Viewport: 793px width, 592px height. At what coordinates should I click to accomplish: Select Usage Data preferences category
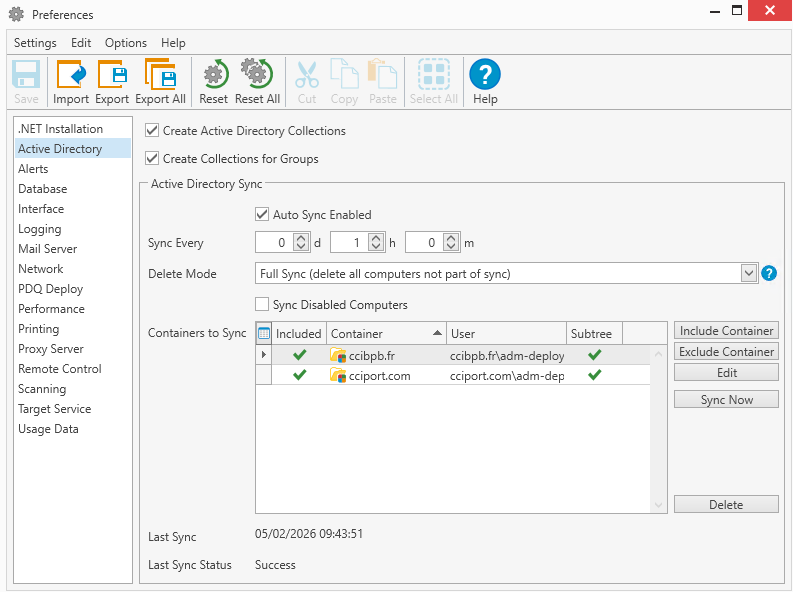point(73,429)
